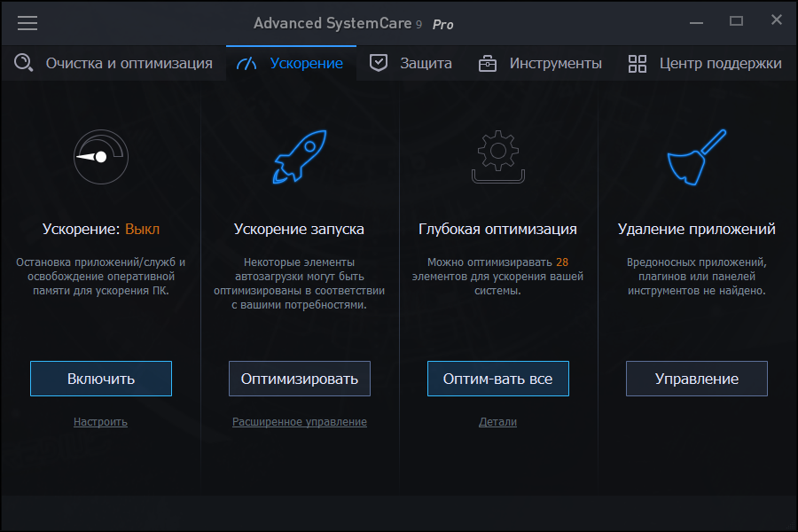
Task: Click the Ускорение запуска heading
Action: pyautogui.click(x=300, y=229)
